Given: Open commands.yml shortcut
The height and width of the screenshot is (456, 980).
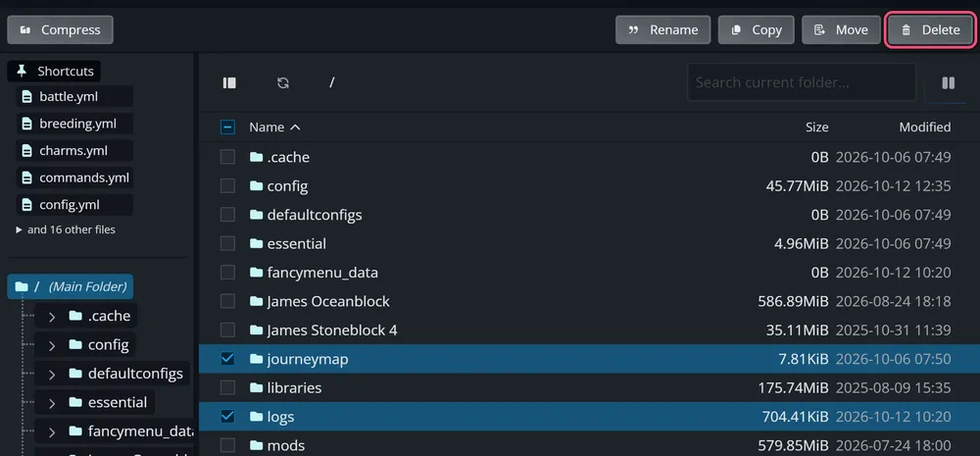Looking at the screenshot, I should [x=74, y=177].
